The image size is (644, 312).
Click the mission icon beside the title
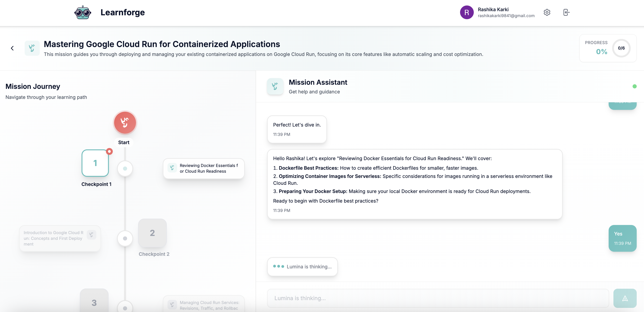32,48
